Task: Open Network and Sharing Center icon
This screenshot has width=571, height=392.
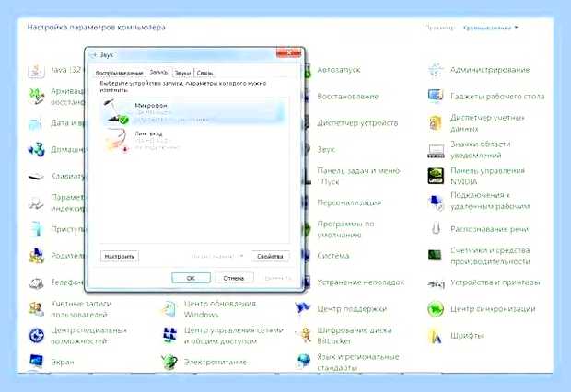Action: 169,336
